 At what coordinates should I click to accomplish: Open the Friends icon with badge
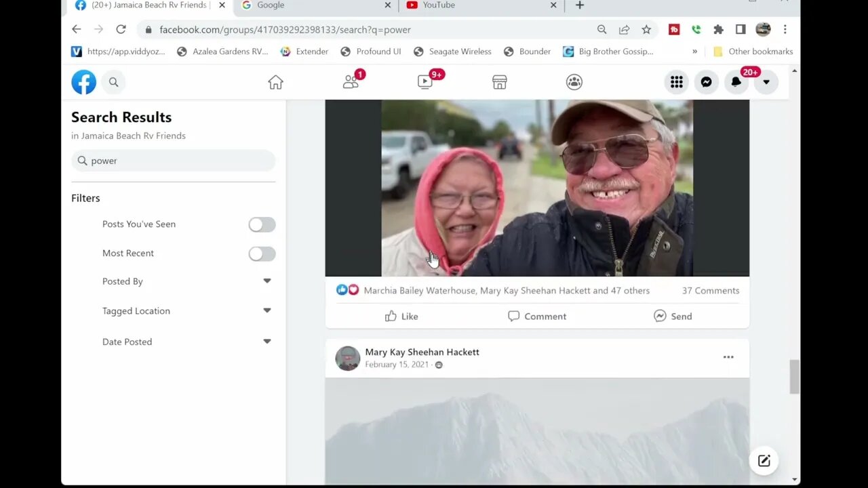coord(351,82)
